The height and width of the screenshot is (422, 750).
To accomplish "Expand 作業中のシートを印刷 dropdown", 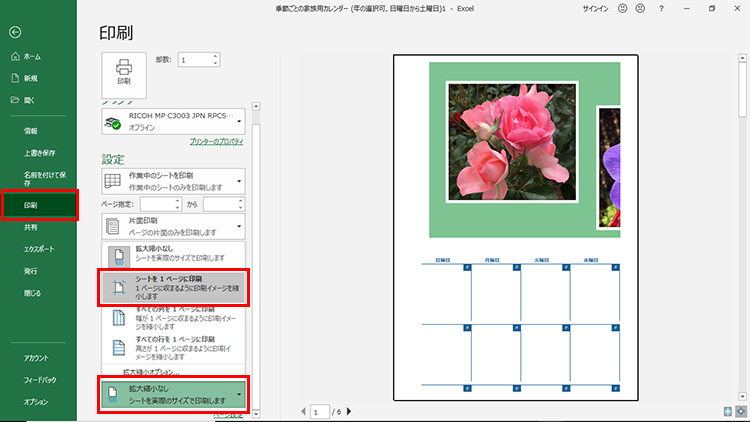I will point(174,180).
